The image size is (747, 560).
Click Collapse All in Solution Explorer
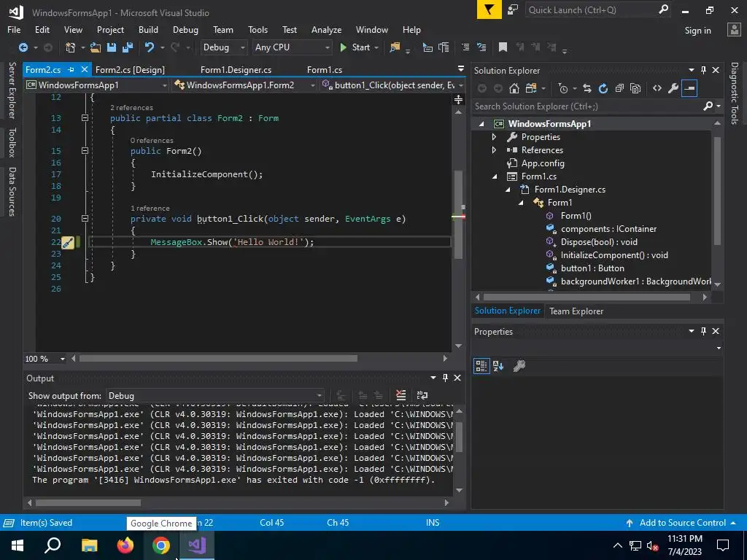coord(619,88)
